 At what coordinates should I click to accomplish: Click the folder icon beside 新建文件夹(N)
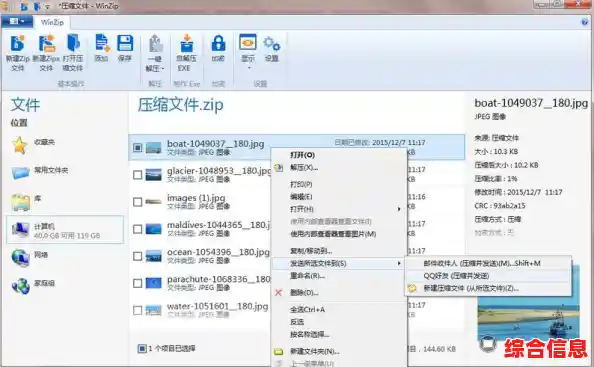pos(278,351)
